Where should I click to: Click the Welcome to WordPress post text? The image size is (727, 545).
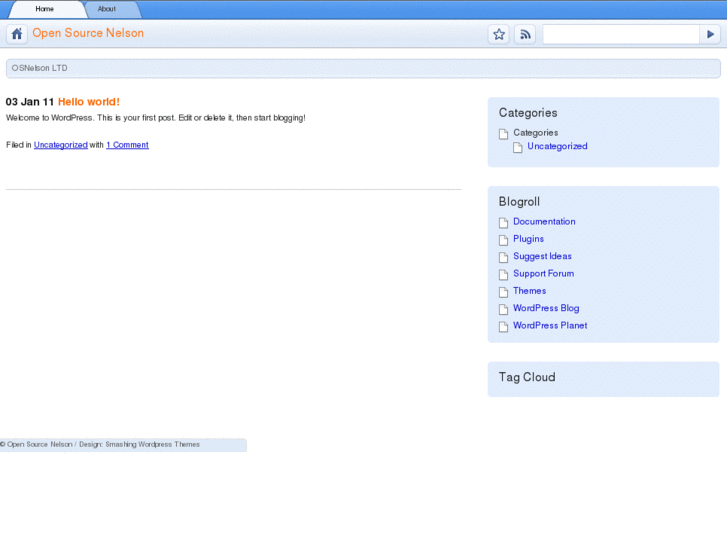coord(156,118)
